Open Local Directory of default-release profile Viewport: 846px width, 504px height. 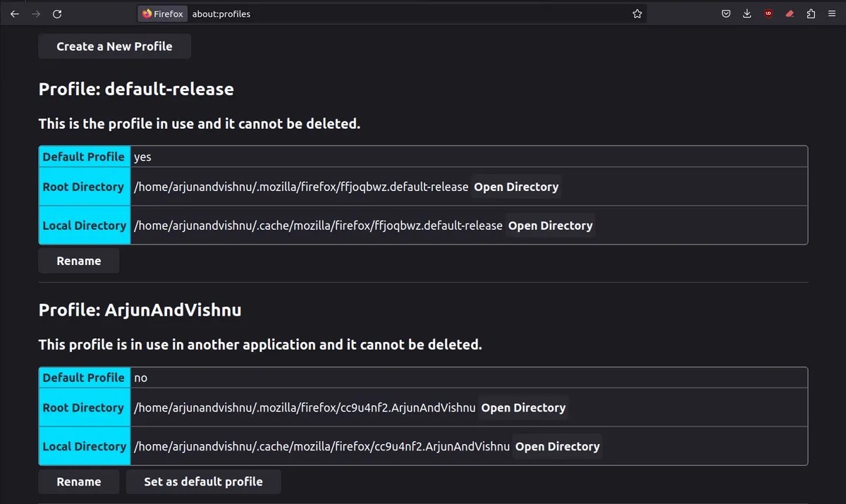tap(550, 226)
